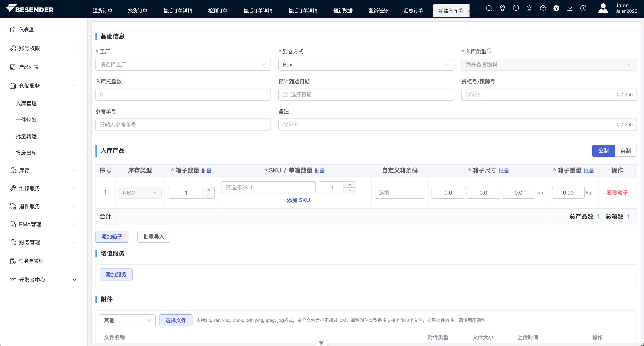Open 入库管理 submenu item
This screenshot has width=644, height=346.
click(x=26, y=103)
